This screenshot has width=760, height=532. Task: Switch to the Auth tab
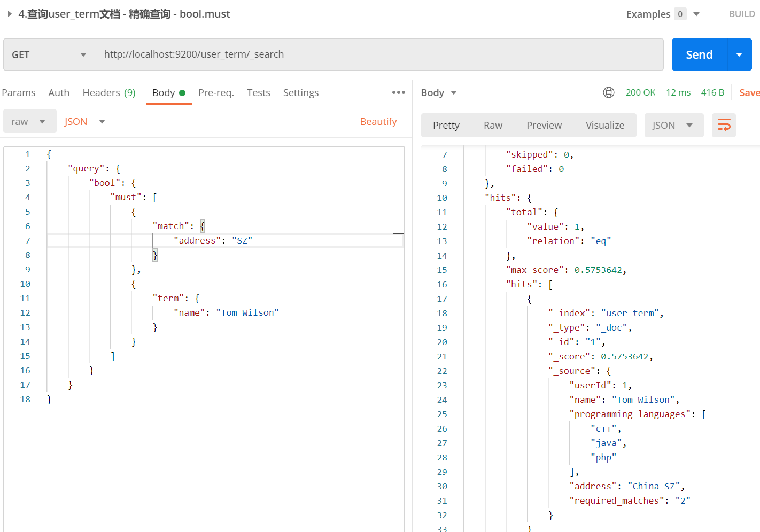coord(59,92)
